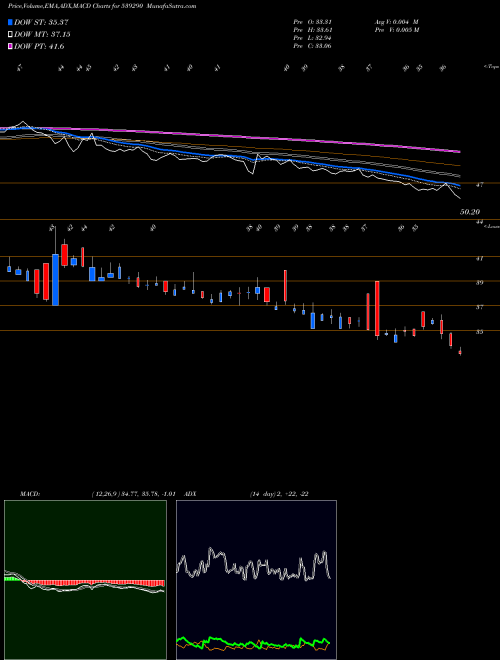Image resolution: width=500 pixels, height=660 pixels.
Task: Click the tall blue candlestick near chart start
Action: (55, 279)
